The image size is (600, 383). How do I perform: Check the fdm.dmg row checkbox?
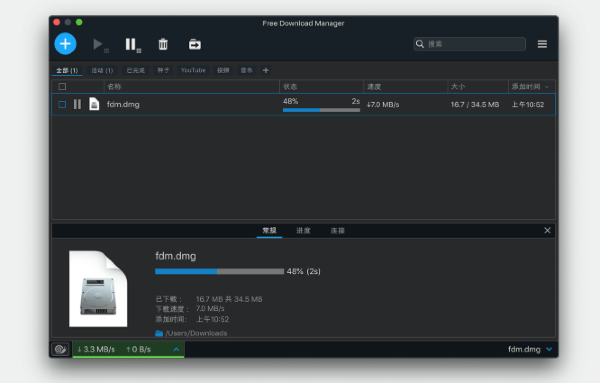pyautogui.click(x=62, y=104)
